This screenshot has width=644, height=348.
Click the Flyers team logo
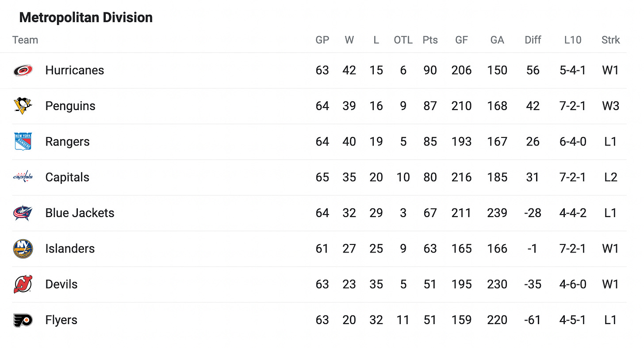[x=23, y=320]
